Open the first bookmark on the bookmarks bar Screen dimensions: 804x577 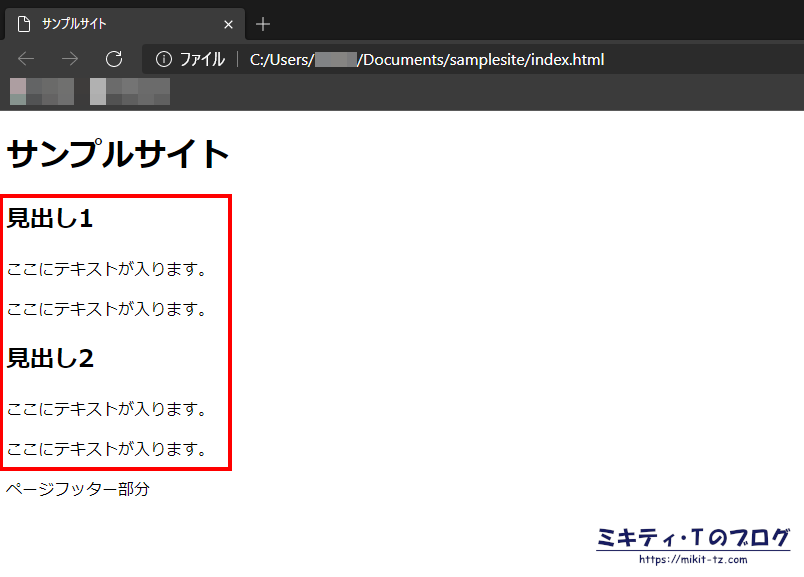pos(41,91)
